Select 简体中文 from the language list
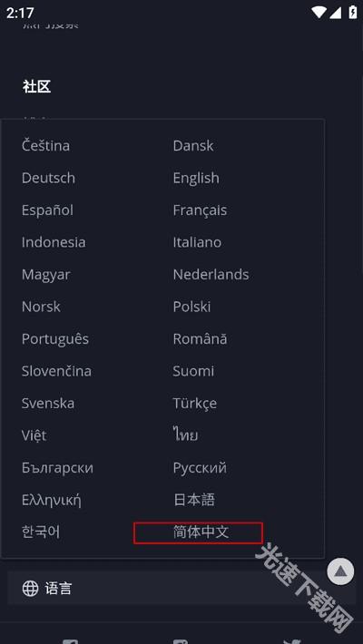Image resolution: width=363 pixels, height=644 pixels. (201, 532)
